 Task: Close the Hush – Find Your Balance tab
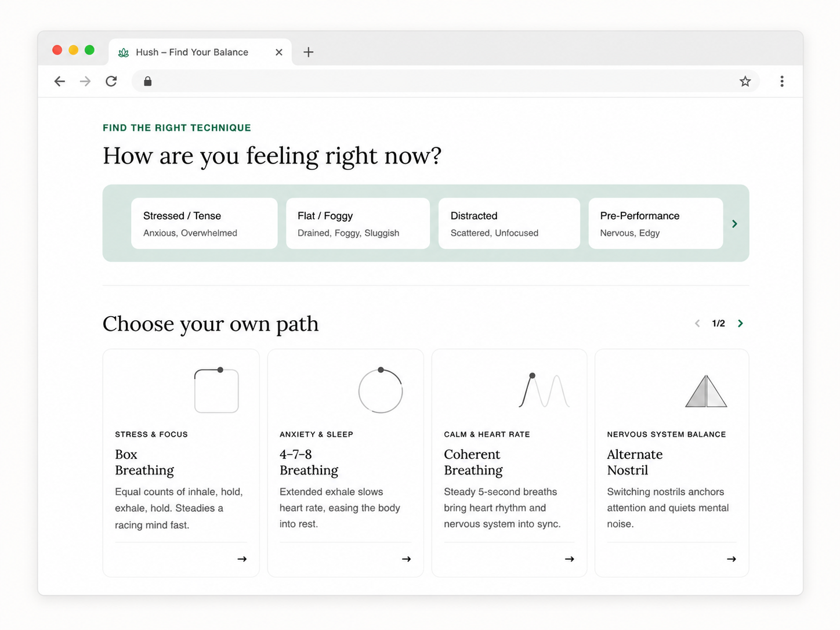pyautogui.click(x=279, y=52)
